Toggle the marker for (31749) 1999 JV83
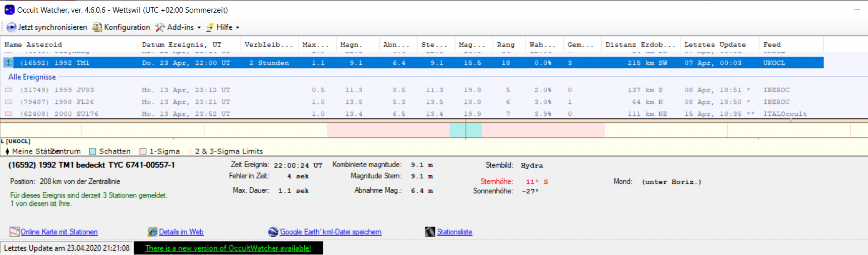868x255 pixels. (x=9, y=90)
